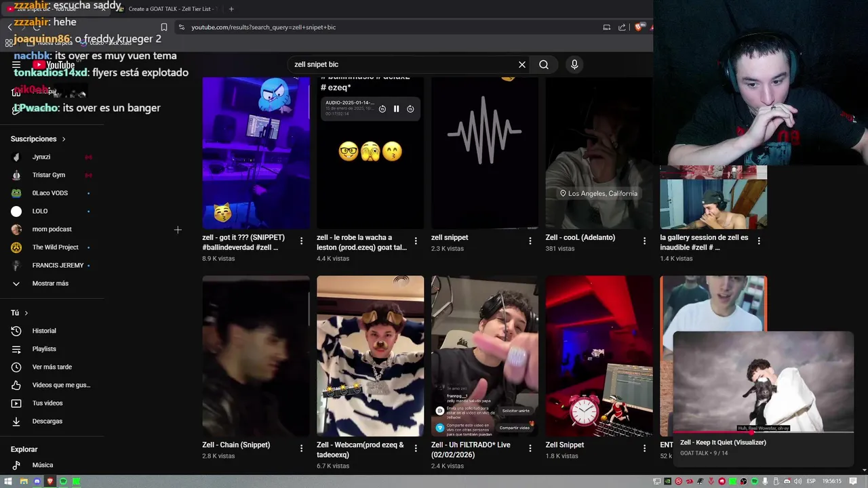Expand the Tú section chevron
This screenshot has height=488, width=868.
(26, 313)
